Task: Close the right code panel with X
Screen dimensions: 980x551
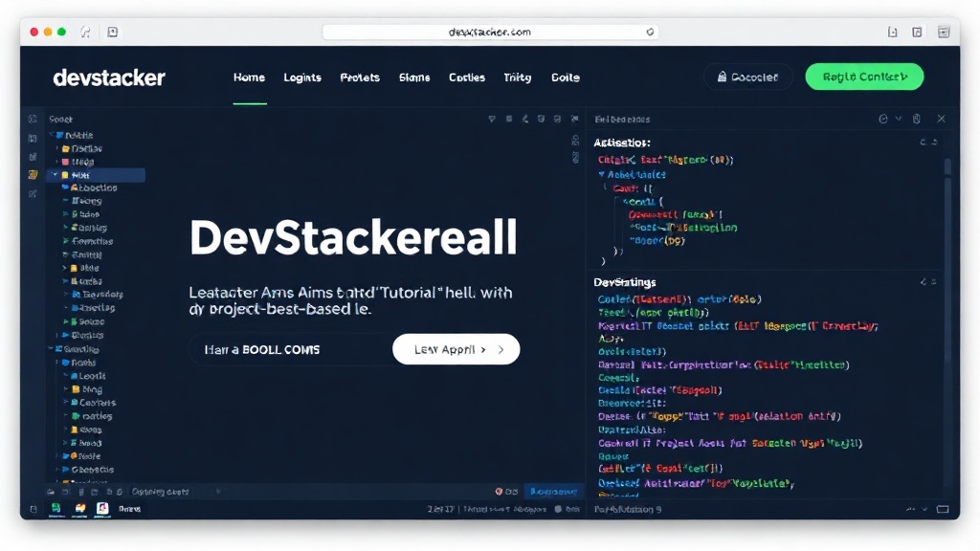Action: 942,119
